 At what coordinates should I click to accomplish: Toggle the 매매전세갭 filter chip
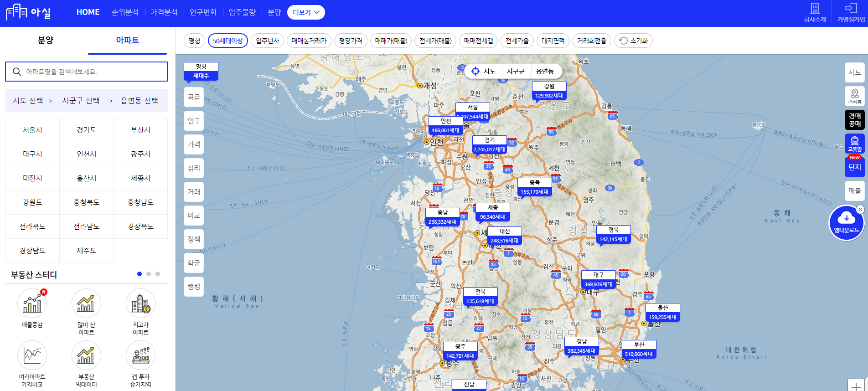tap(478, 41)
